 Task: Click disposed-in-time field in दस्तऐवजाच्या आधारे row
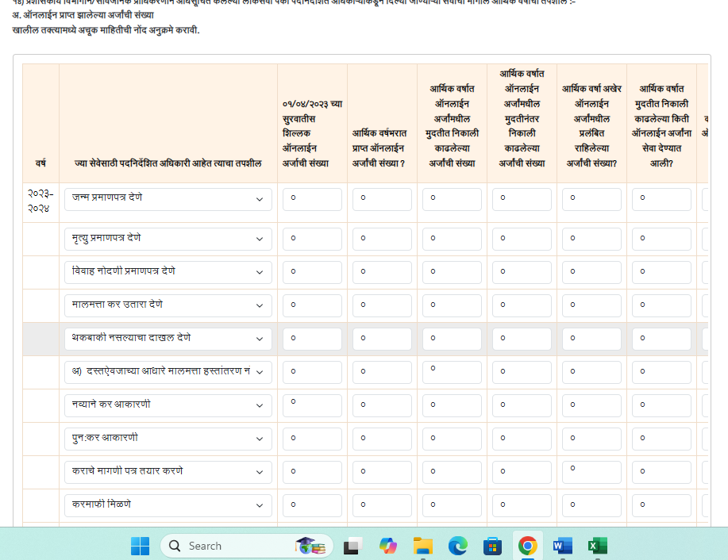tap(452, 372)
